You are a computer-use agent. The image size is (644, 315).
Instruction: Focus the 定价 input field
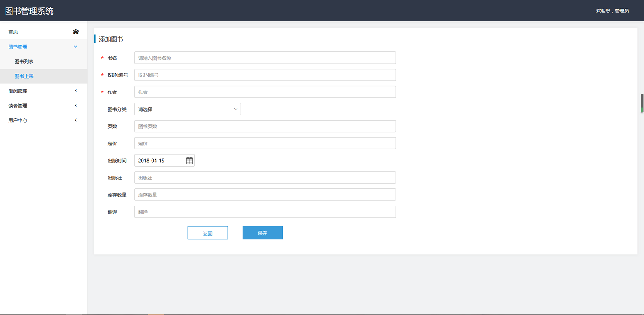[265, 143]
